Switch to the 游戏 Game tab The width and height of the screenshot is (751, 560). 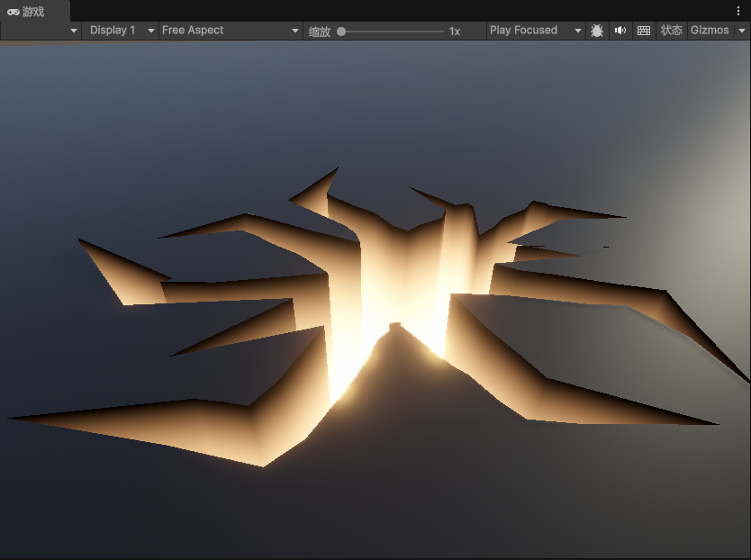click(x=32, y=12)
